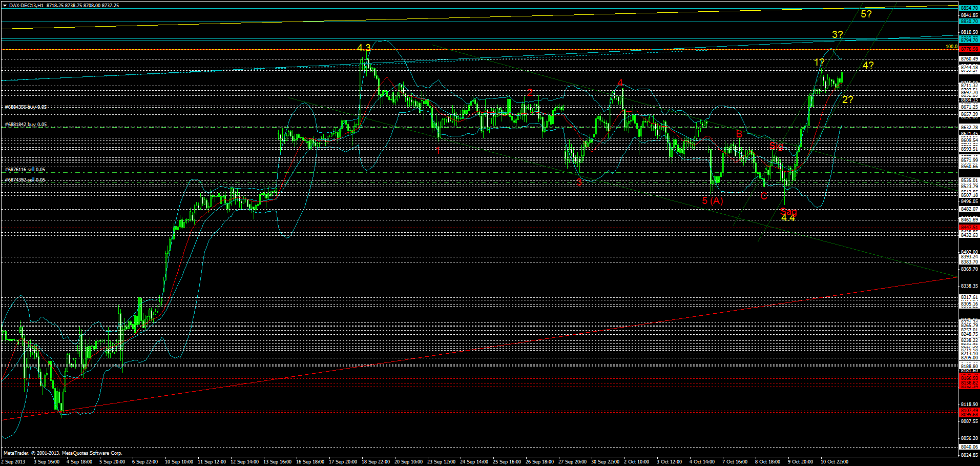Click the cyan 8794.70 price level marker
980x466 pixels.
click(x=969, y=40)
